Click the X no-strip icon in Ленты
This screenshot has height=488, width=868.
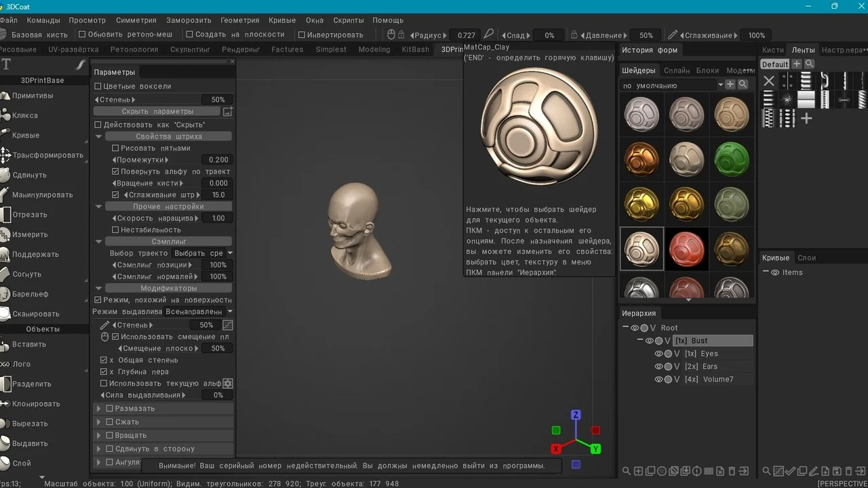point(768,81)
